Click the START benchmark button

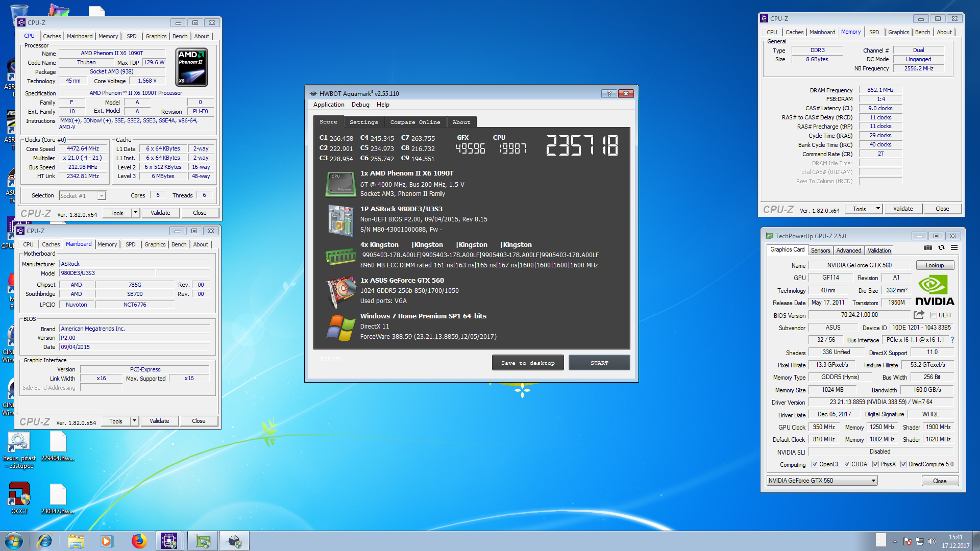pyautogui.click(x=599, y=363)
